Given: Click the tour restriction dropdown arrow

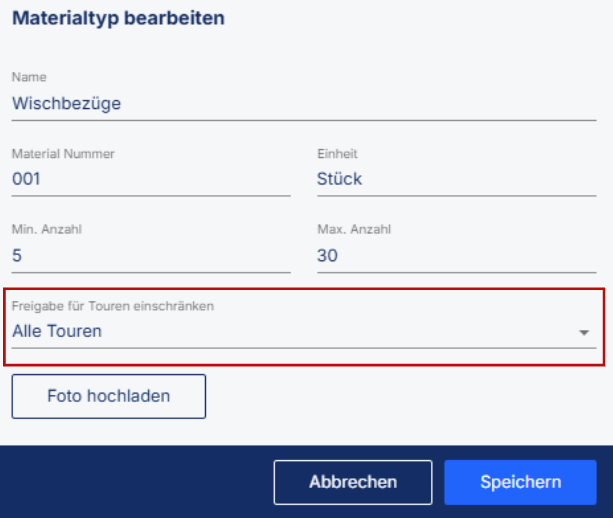Looking at the screenshot, I should pyautogui.click(x=584, y=332).
